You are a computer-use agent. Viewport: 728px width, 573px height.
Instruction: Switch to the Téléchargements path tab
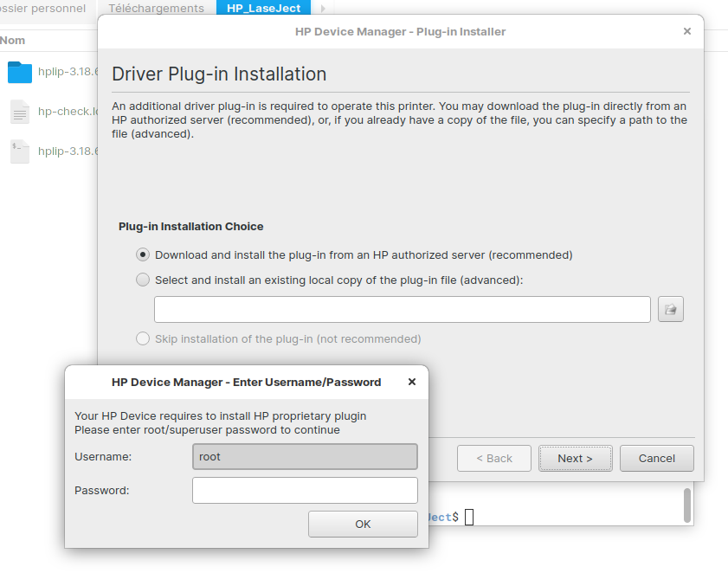coord(156,9)
